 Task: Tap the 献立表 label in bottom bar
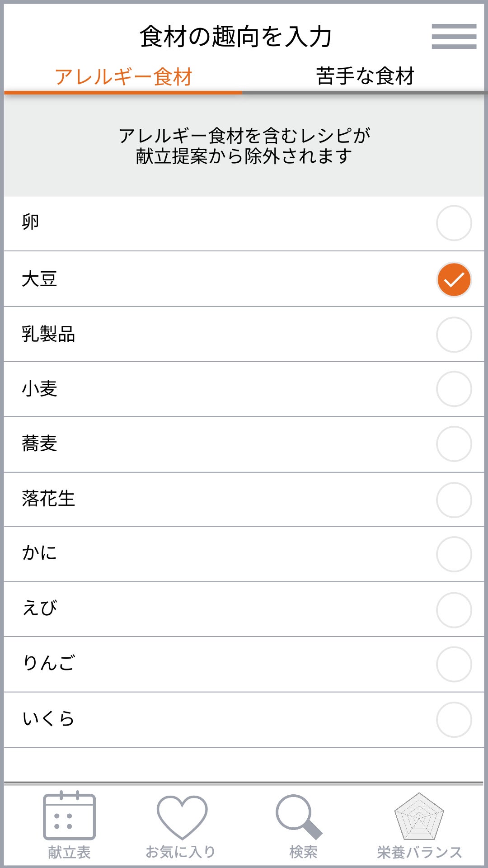[x=69, y=853]
